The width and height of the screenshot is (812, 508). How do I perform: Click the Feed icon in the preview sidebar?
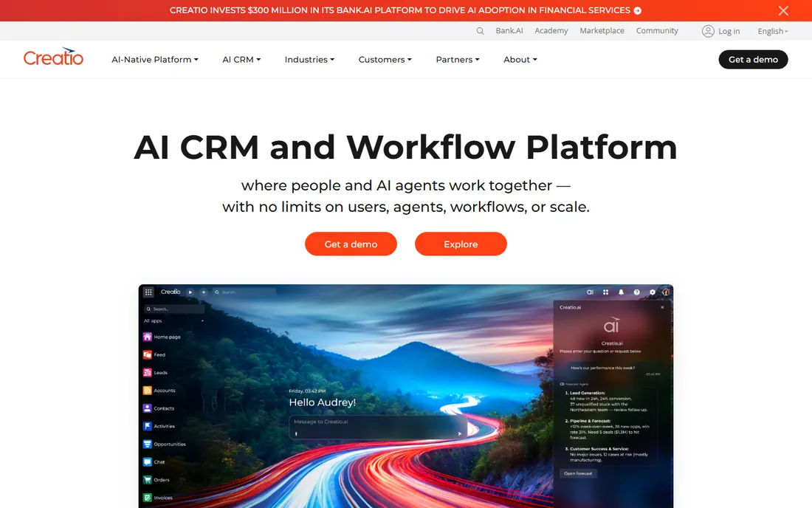pos(147,354)
